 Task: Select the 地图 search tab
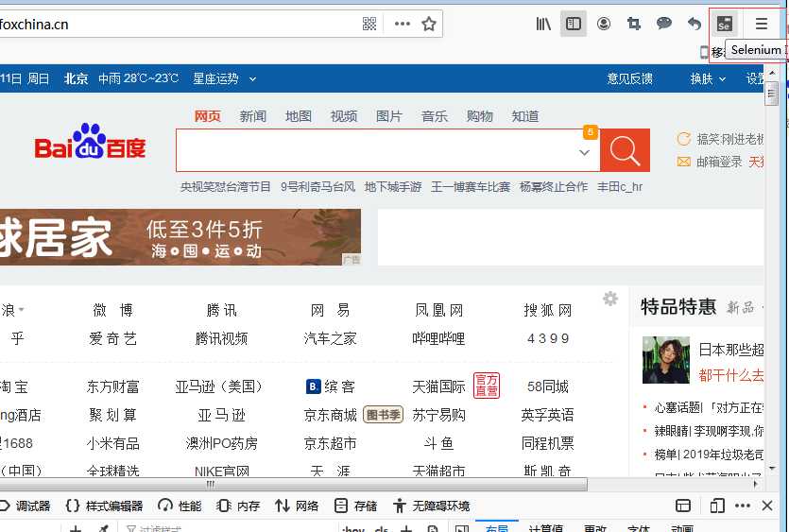click(x=299, y=116)
